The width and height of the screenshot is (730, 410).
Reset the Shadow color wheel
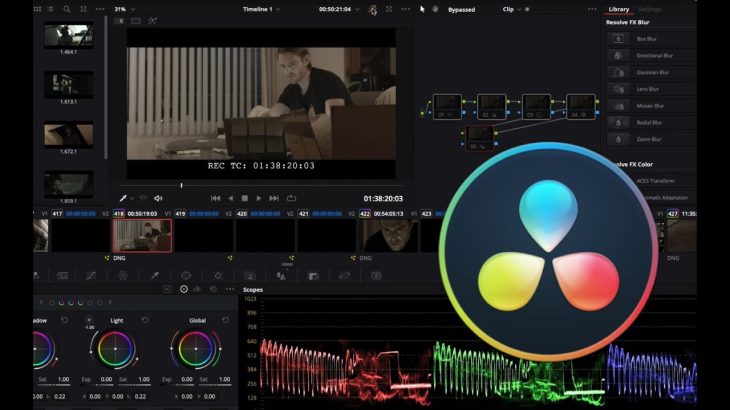pyautogui.click(x=65, y=320)
